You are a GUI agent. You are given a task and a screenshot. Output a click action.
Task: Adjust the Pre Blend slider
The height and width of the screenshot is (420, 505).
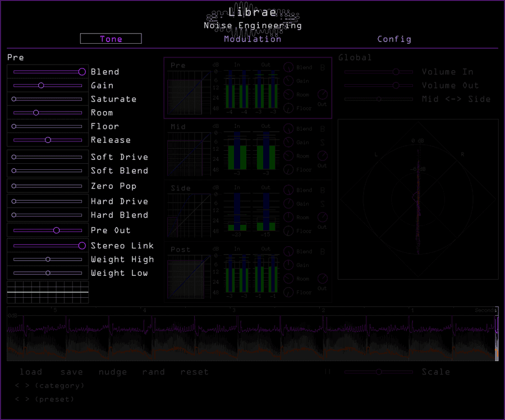click(48, 72)
